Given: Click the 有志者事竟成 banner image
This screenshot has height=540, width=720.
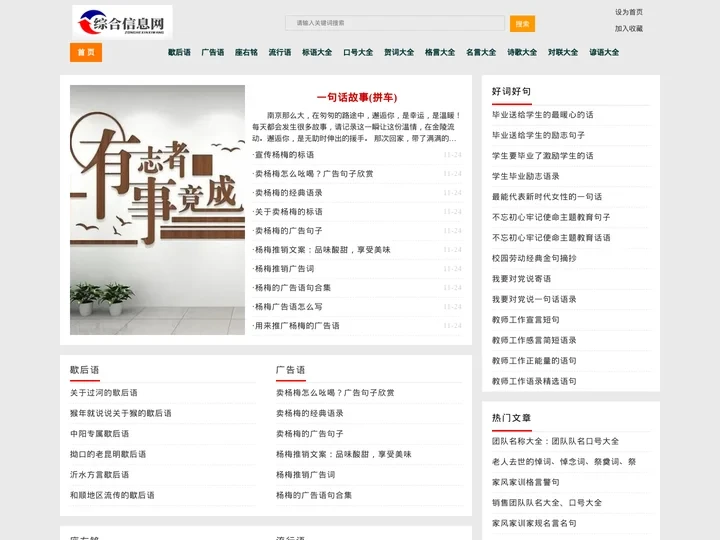Looking at the screenshot, I should (x=158, y=210).
